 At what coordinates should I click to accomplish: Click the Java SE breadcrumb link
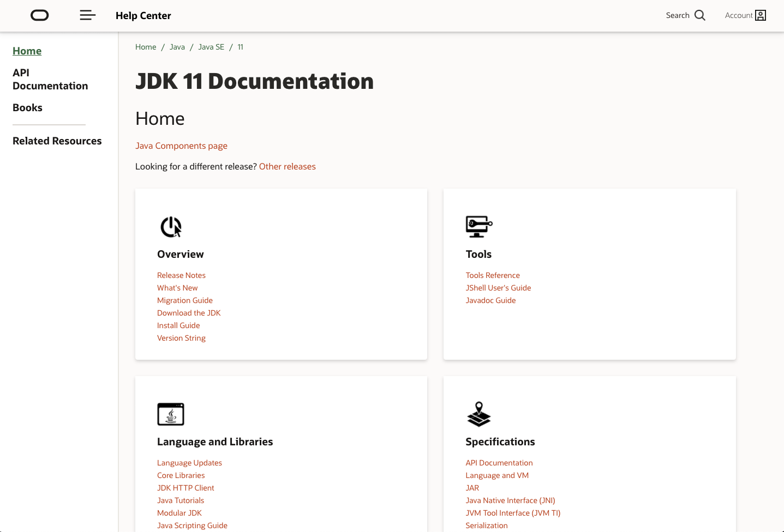click(x=211, y=47)
